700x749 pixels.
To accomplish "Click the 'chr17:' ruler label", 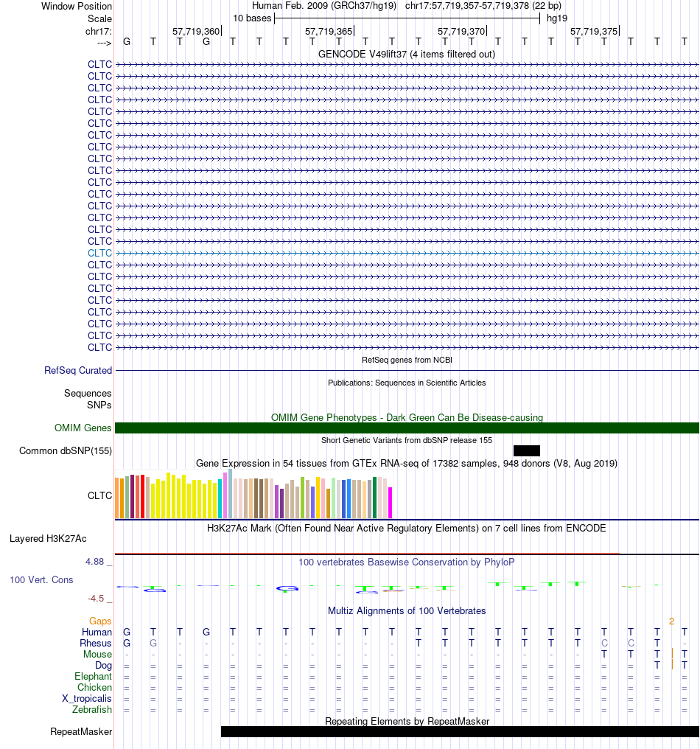I will tap(99, 32).
